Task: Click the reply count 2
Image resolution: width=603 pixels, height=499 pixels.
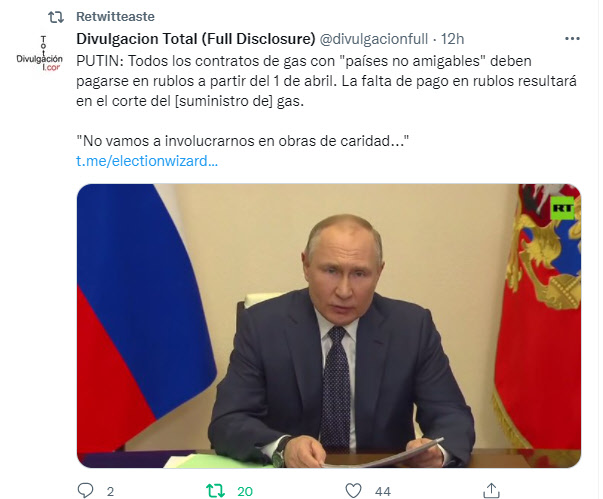Action: point(110,491)
